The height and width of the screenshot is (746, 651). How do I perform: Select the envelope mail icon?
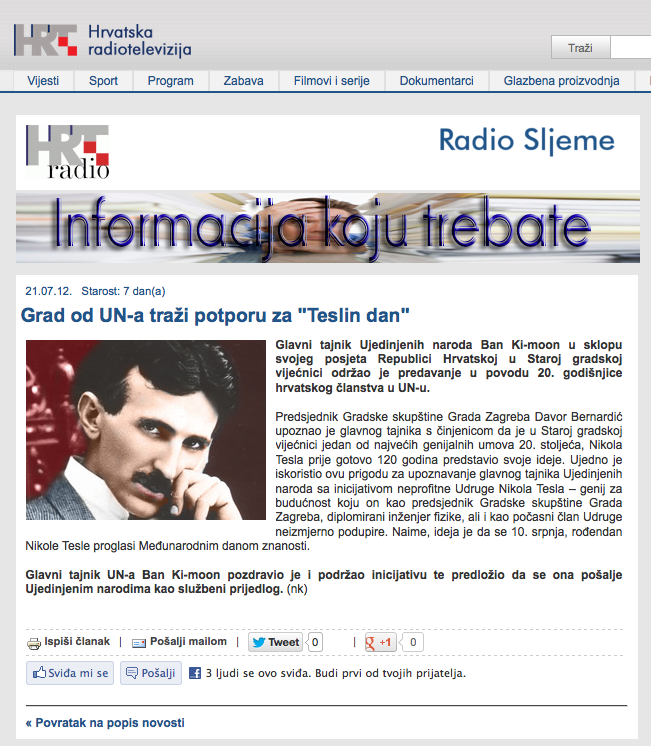tap(139, 643)
